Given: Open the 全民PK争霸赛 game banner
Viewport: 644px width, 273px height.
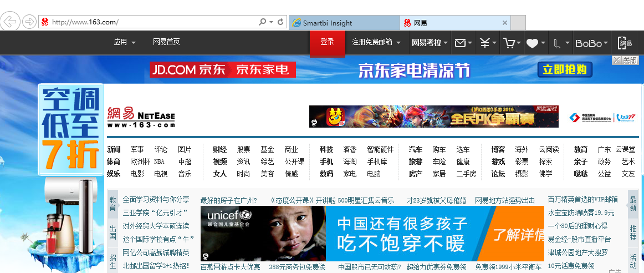Looking at the screenshot, I should 434,117.
